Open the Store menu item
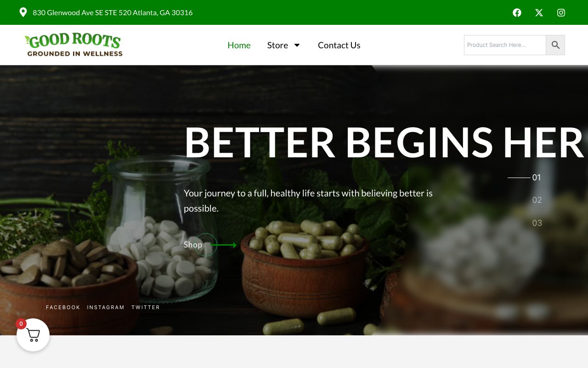Screen dimensions: 588x368 [x=277, y=45]
